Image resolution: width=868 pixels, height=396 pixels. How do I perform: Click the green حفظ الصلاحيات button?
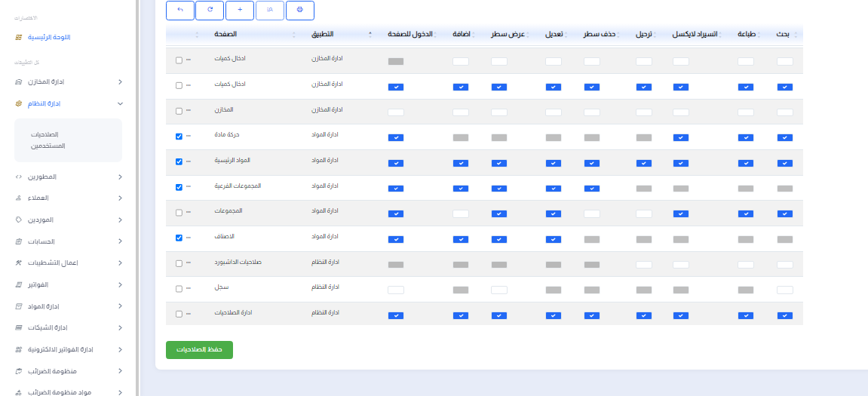(199, 350)
